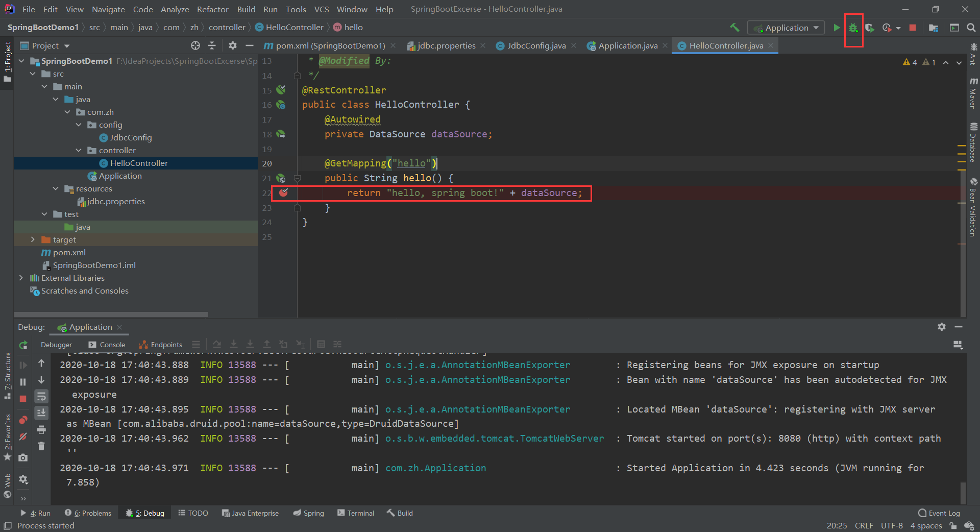
Task: Rerun Application in Debug panel
Action: click(x=23, y=345)
